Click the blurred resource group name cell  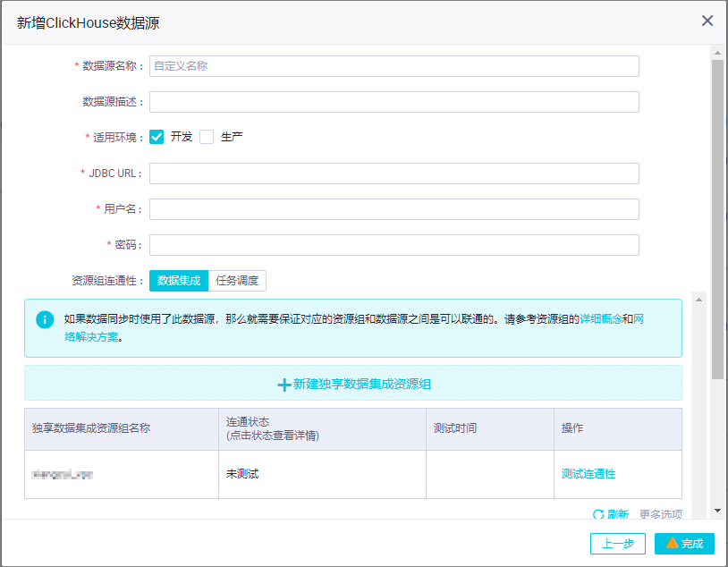122,474
